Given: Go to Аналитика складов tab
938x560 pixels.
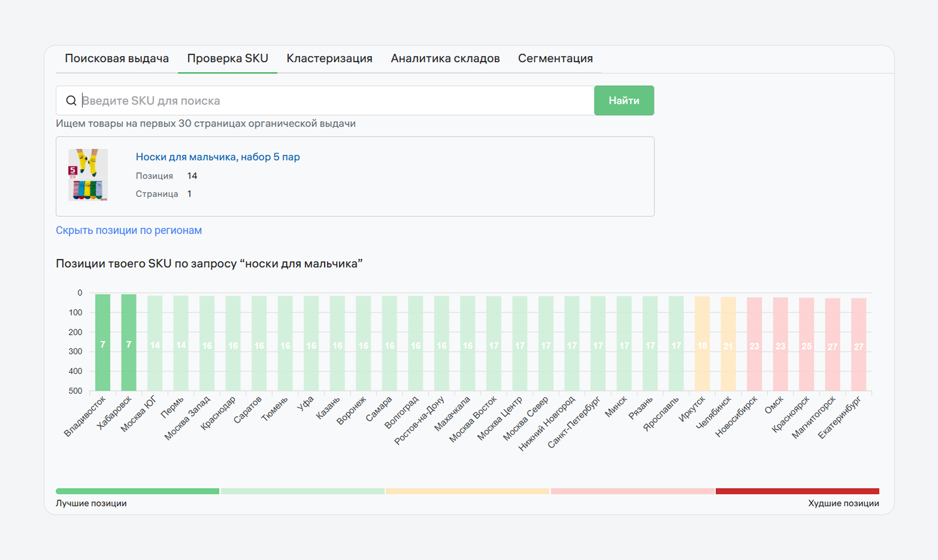Looking at the screenshot, I should click(445, 59).
